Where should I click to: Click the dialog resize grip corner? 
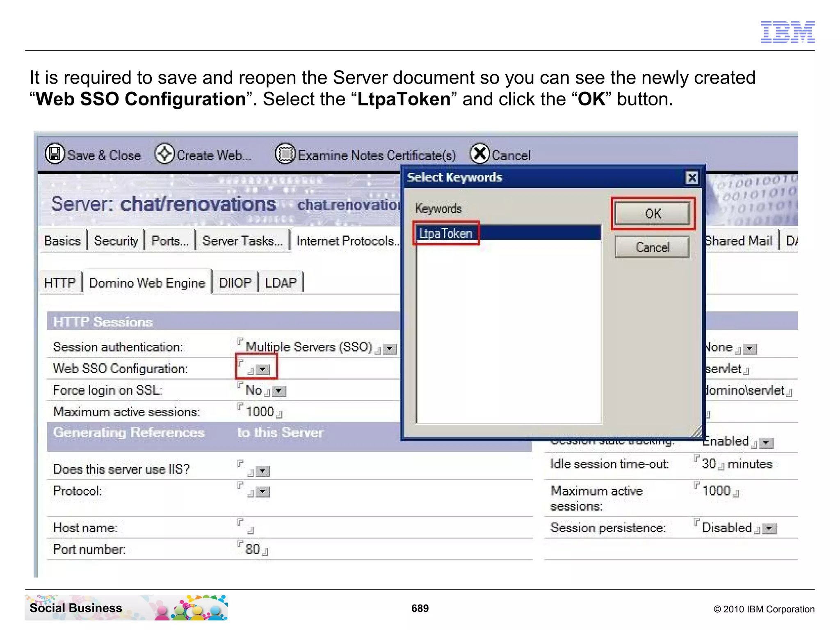[x=696, y=431]
